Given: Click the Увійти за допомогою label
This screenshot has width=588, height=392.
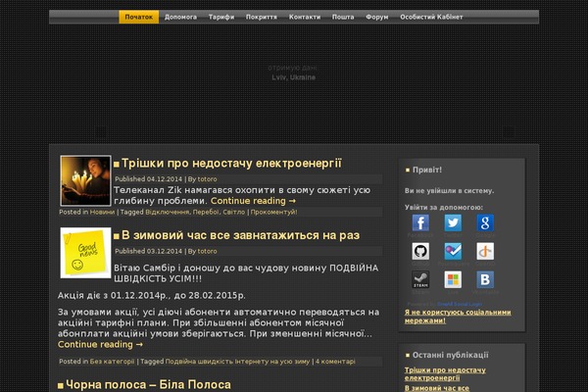Looking at the screenshot, I should tap(444, 208).
